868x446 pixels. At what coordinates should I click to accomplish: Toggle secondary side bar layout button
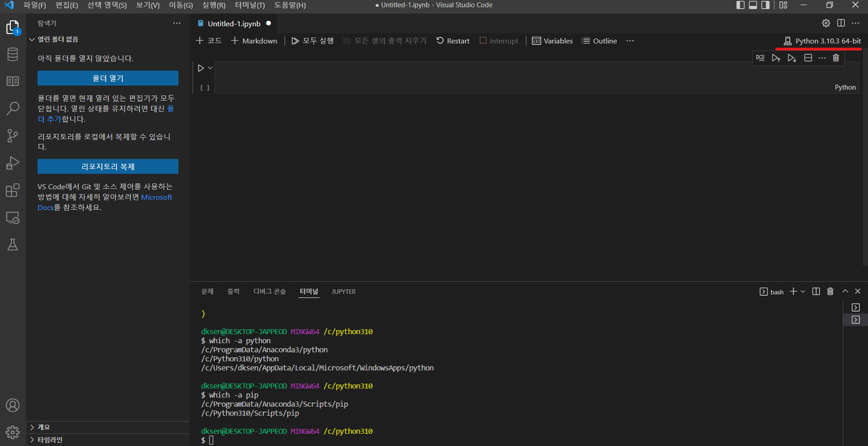coord(765,5)
